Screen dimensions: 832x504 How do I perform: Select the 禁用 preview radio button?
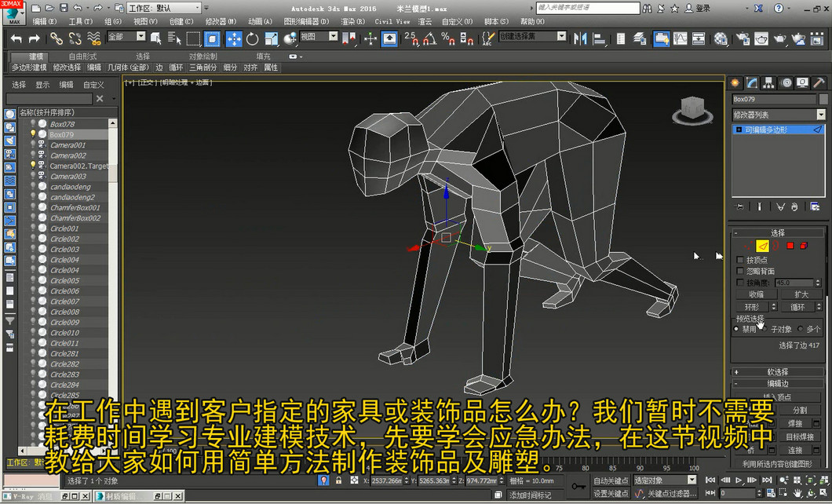(736, 329)
